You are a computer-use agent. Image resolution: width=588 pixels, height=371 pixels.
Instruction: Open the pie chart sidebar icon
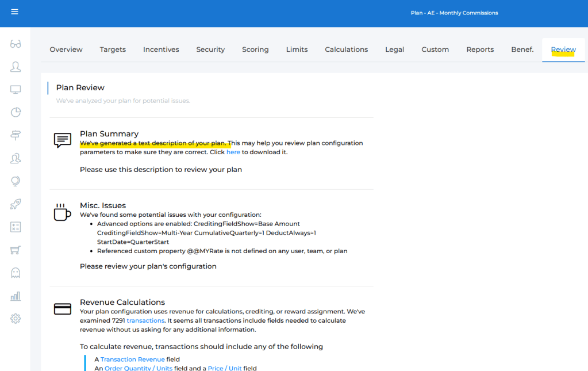16,112
